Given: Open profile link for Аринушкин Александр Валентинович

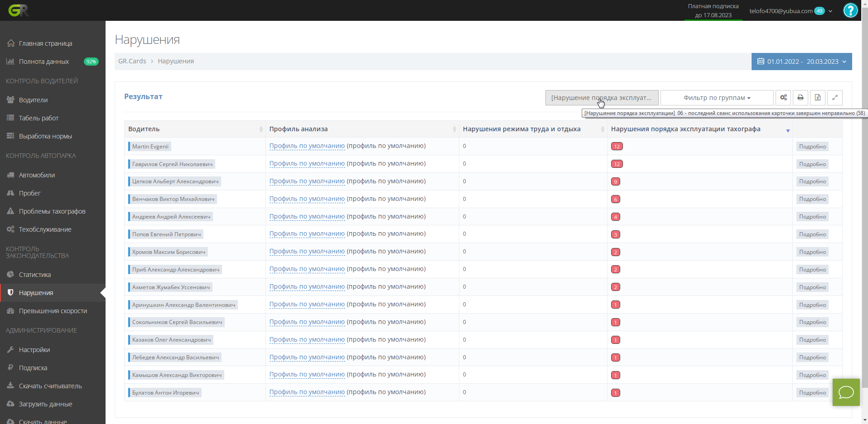Looking at the screenshot, I should pyautogui.click(x=307, y=304).
